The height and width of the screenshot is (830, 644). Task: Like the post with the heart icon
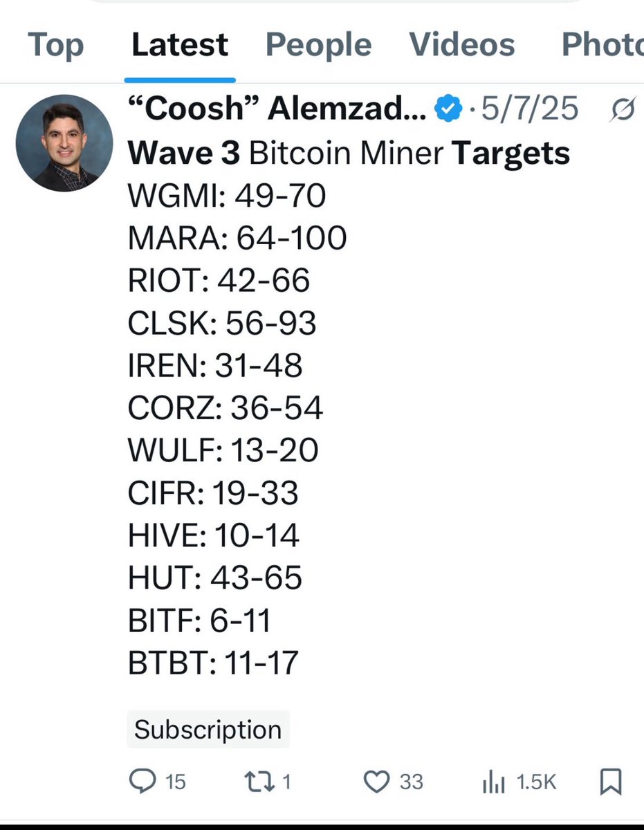tap(376, 782)
